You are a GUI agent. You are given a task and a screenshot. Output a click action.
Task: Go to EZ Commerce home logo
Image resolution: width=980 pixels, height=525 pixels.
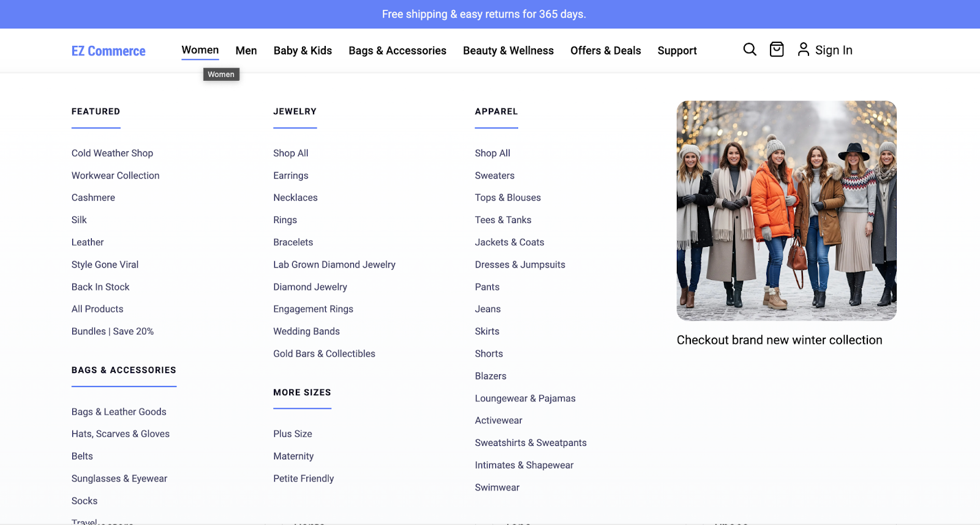[x=108, y=51]
